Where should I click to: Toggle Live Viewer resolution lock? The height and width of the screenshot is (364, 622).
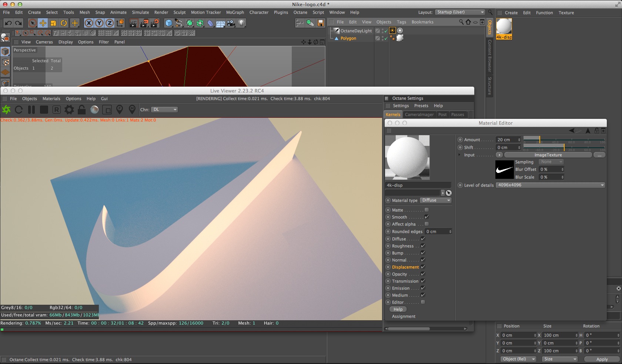click(82, 110)
